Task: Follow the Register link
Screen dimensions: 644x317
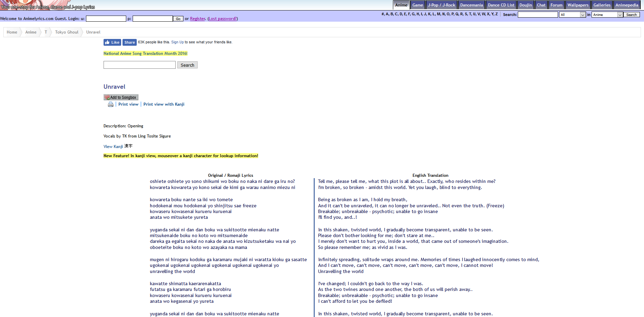Action: coord(198,19)
